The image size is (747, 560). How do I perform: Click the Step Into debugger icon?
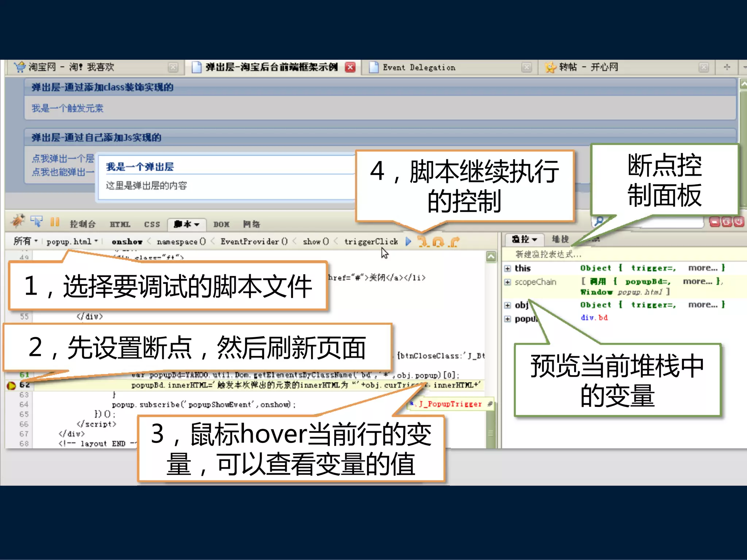click(x=423, y=241)
